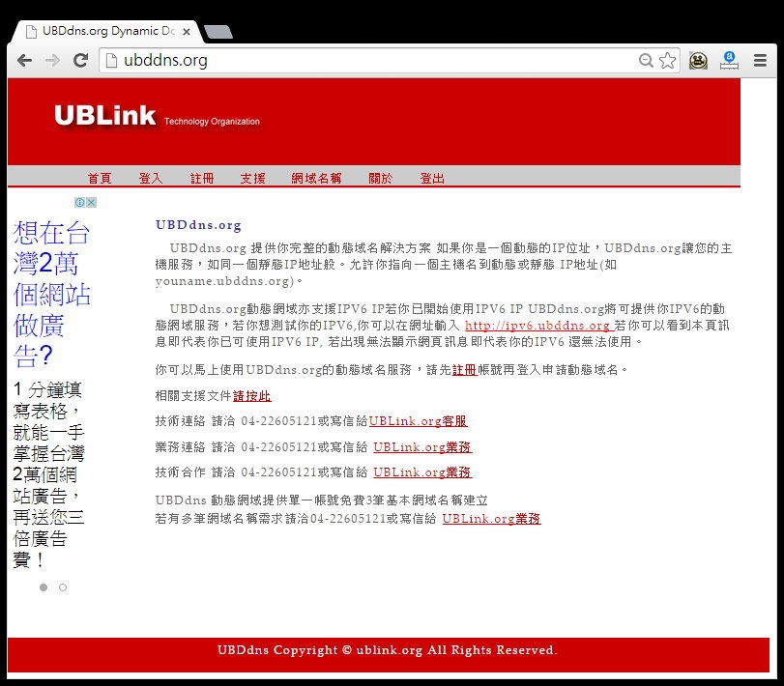The width and height of the screenshot is (784, 686).
Task: Go back using the browser back arrow
Action: point(24,61)
